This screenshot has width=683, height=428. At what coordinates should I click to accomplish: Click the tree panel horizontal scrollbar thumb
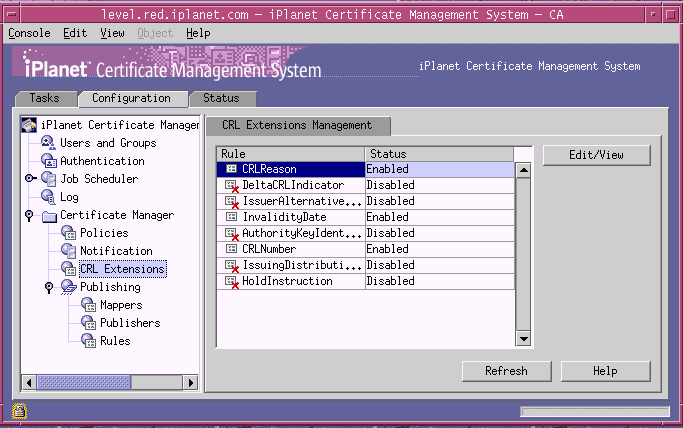pos(84,383)
